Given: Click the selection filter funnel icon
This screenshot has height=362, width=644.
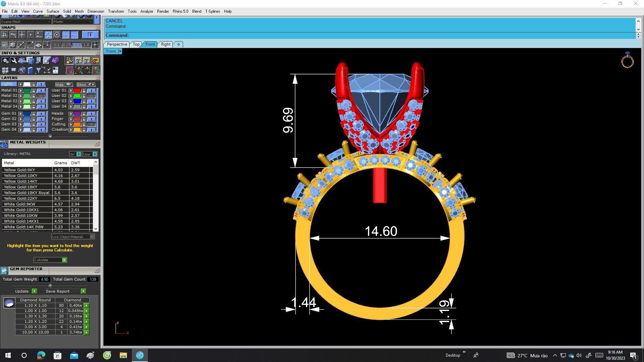Looking at the screenshot, I should coord(39,70).
